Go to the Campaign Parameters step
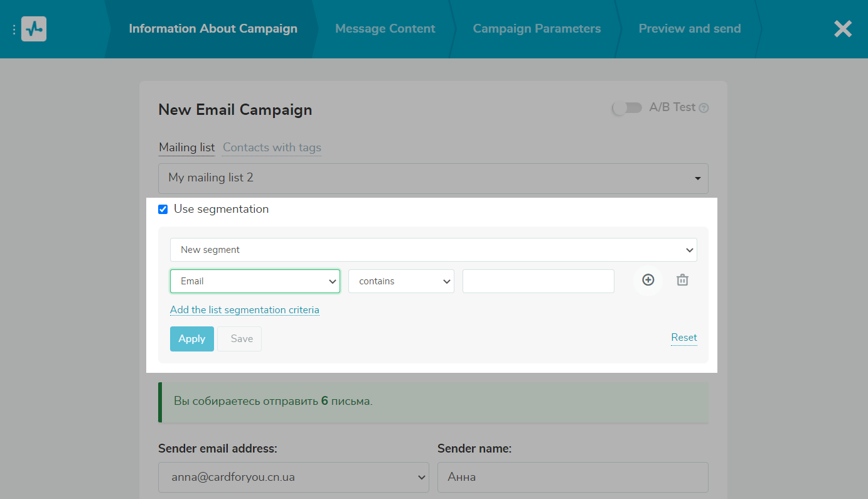 click(537, 29)
